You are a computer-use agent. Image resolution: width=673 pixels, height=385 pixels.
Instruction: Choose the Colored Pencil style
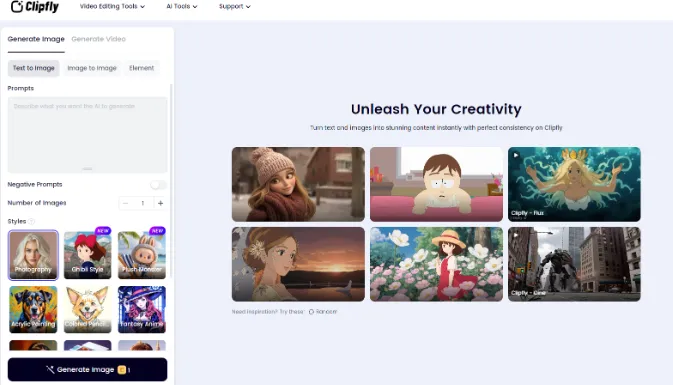(x=88, y=309)
